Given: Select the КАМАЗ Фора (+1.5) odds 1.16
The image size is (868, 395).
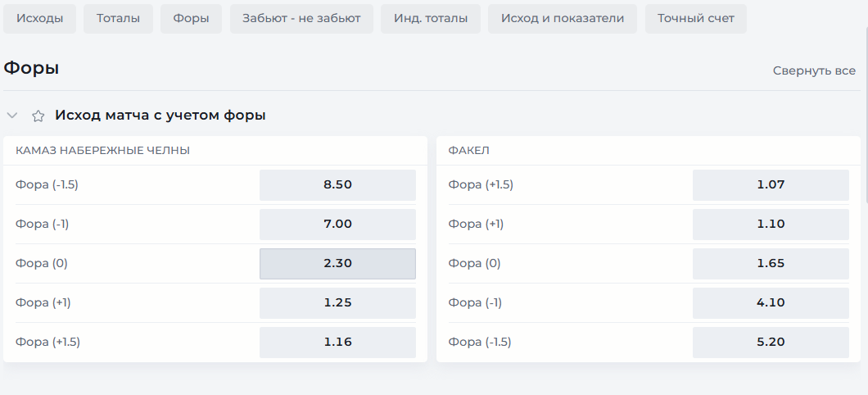Looking at the screenshot, I should (x=337, y=343).
